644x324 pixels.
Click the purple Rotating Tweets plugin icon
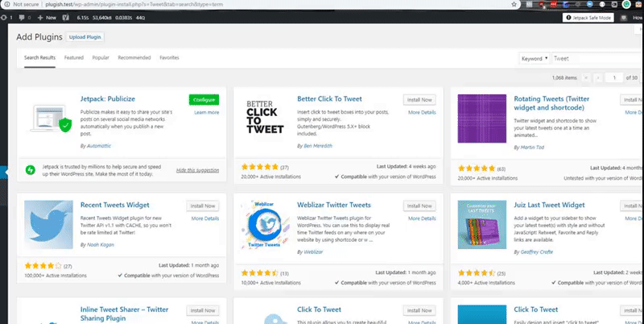click(481, 118)
